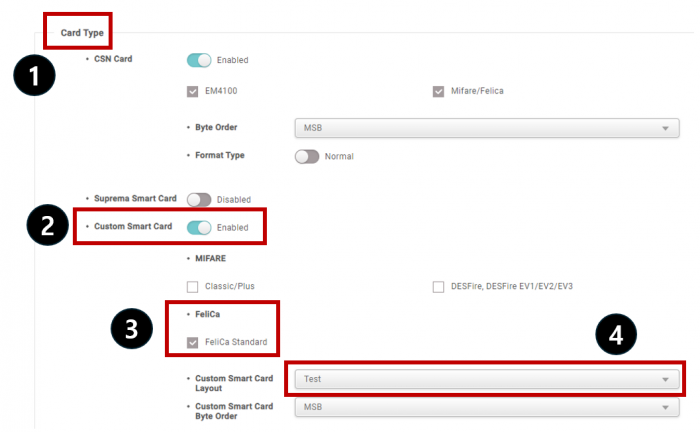Disable the CSN Card toggle switch
Image resolution: width=700 pixels, height=432 pixels.
[x=199, y=60]
